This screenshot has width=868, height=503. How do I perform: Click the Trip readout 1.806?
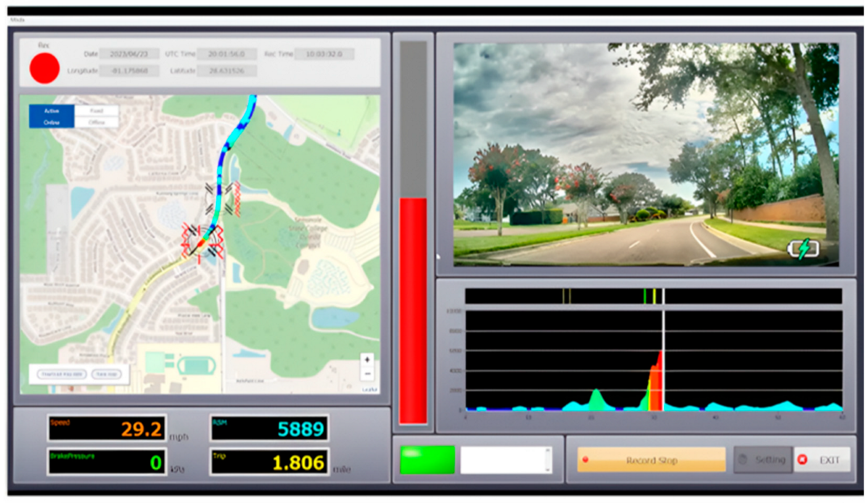(268, 462)
